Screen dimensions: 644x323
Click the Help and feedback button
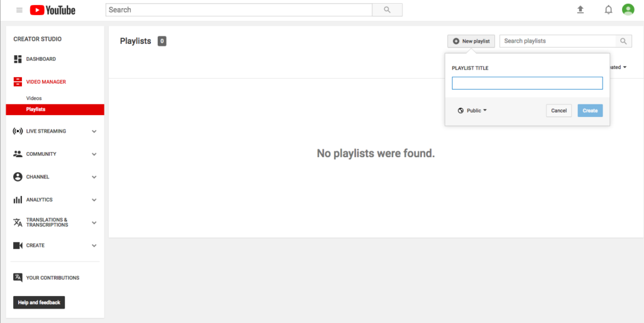click(39, 302)
